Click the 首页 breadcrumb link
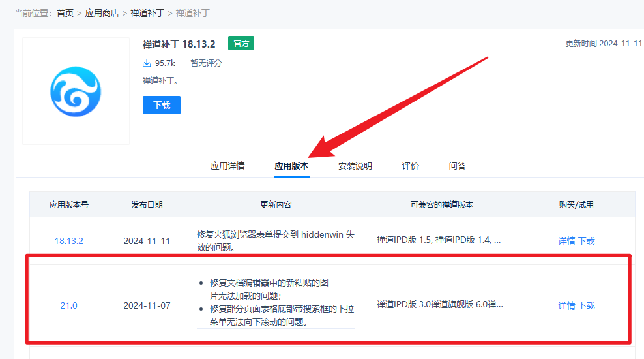 [65, 13]
